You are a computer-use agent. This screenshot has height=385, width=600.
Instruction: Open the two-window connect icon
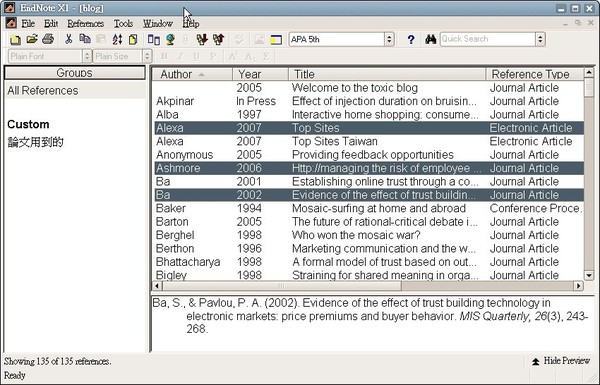(x=153, y=39)
